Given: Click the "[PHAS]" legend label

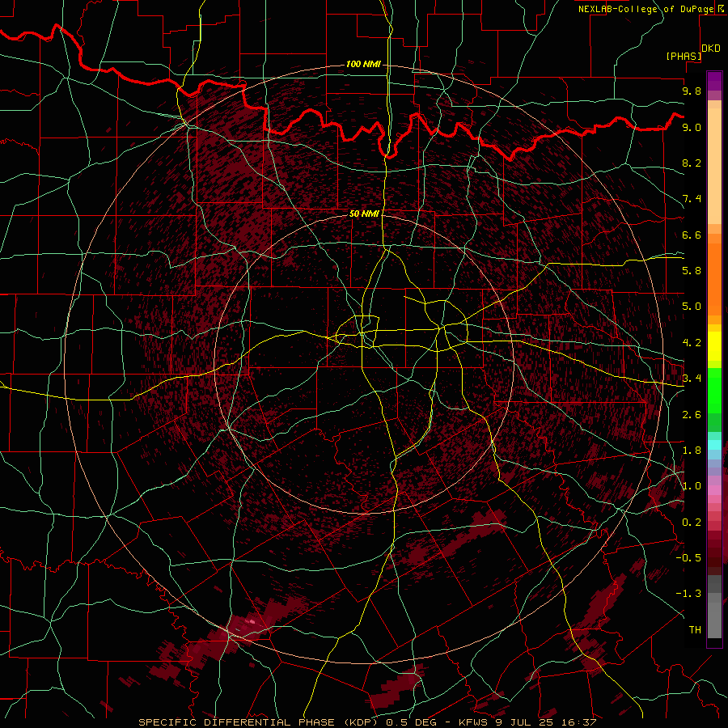Looking at the screenshot, I should pyautogui.click(x=684, y=56).
